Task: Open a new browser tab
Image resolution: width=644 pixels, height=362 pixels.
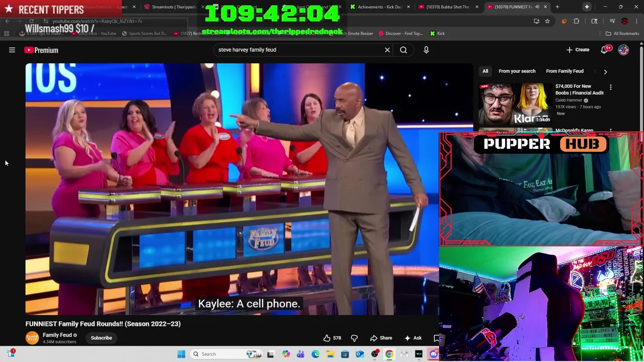Action: coord(557,7)
